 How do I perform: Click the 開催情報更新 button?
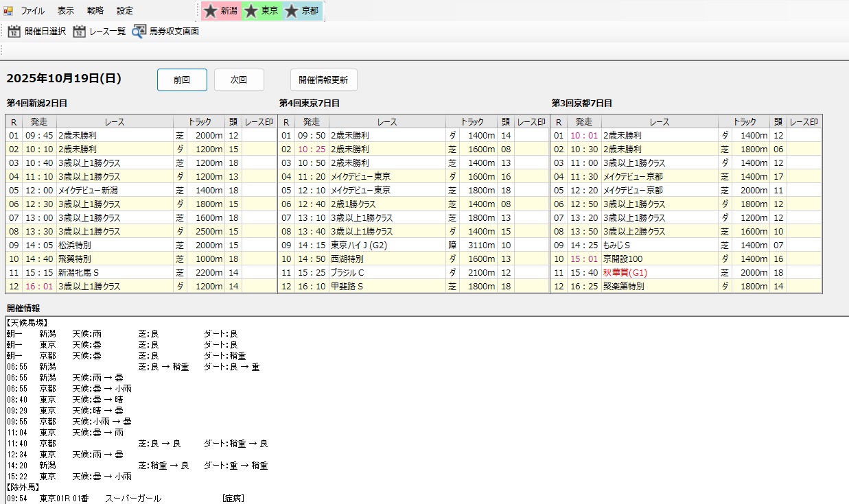point(323,80)
